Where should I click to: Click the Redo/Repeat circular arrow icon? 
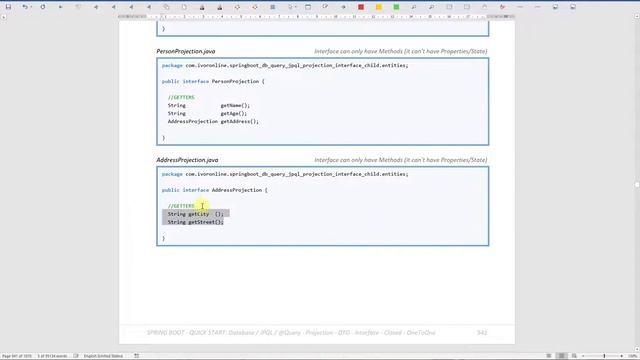(43, 7)
